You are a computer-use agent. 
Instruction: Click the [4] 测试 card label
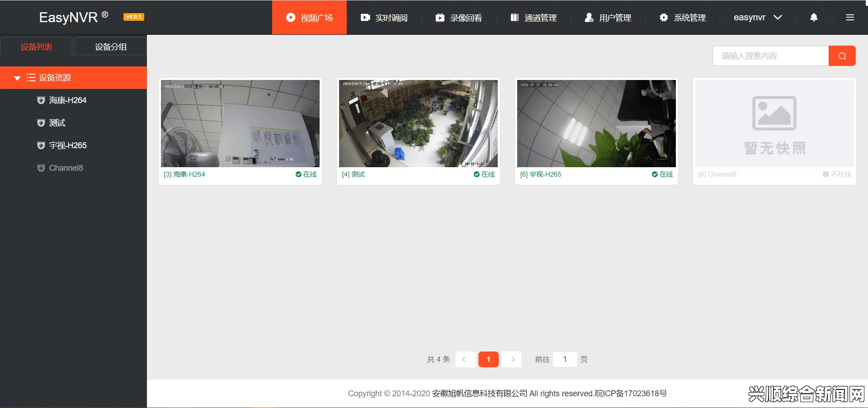coord(354,174)
